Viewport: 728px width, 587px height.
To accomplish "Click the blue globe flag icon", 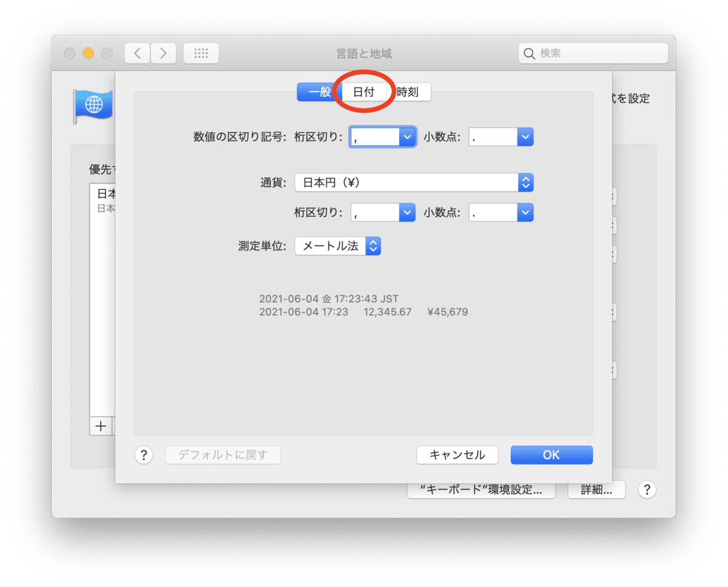I will tap(94, 104).
